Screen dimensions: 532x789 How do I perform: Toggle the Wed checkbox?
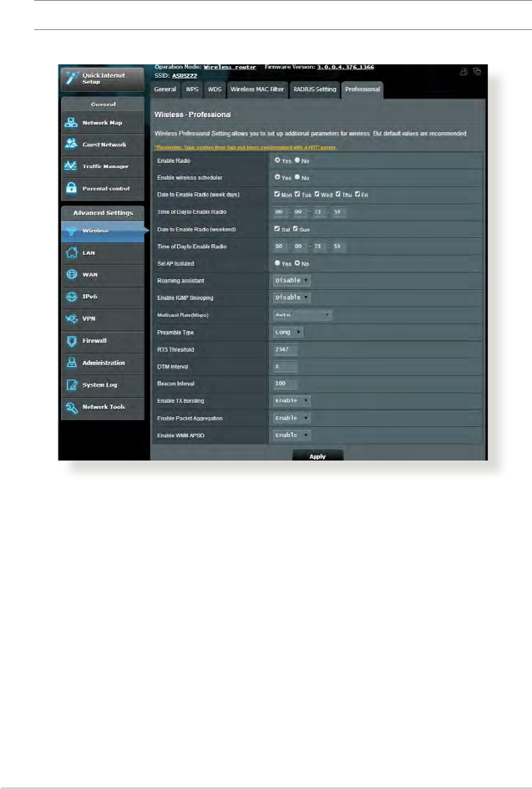(x=317, y=194)
